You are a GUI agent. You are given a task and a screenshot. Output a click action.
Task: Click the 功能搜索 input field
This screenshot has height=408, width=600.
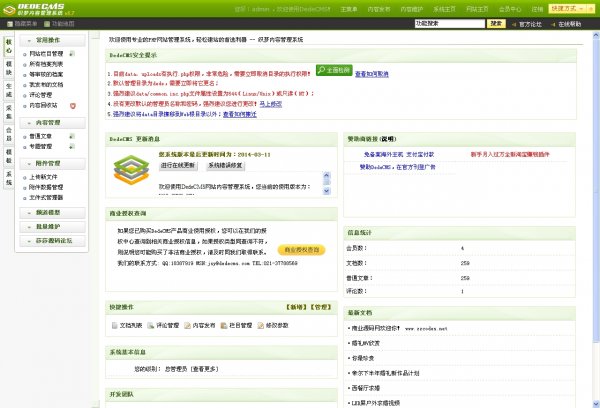pos(450,24)
